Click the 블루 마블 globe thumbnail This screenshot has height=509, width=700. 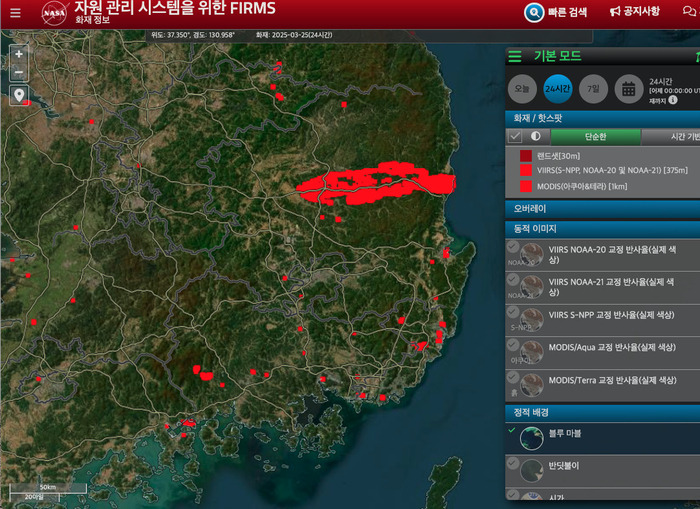click(532, 438)
